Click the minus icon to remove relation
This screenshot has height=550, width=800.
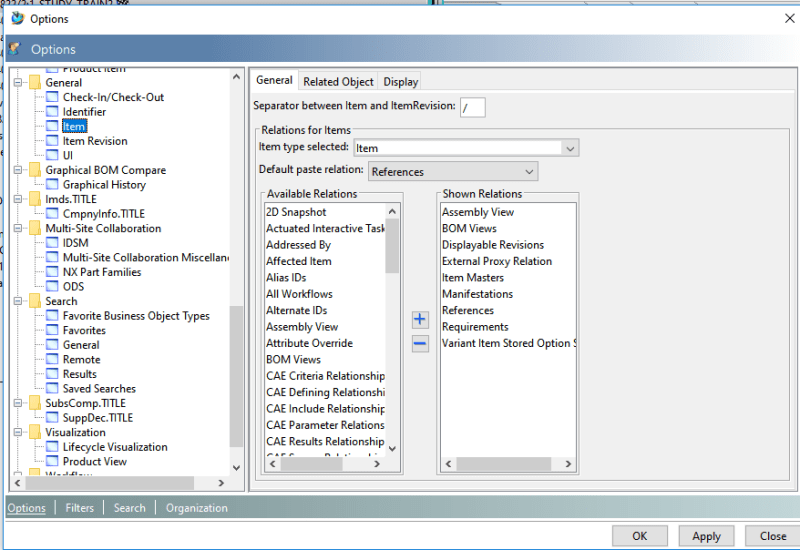420,343
